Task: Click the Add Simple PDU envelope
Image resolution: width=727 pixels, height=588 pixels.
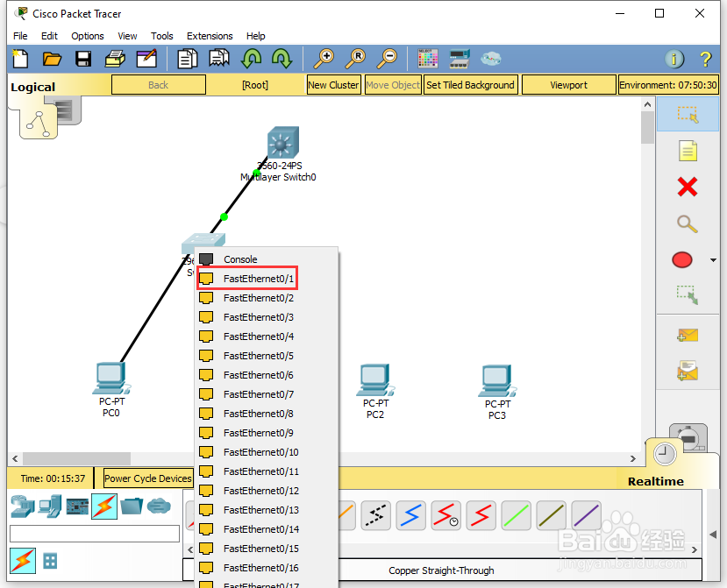Action: pyautogui.click(x=688, y=335)
